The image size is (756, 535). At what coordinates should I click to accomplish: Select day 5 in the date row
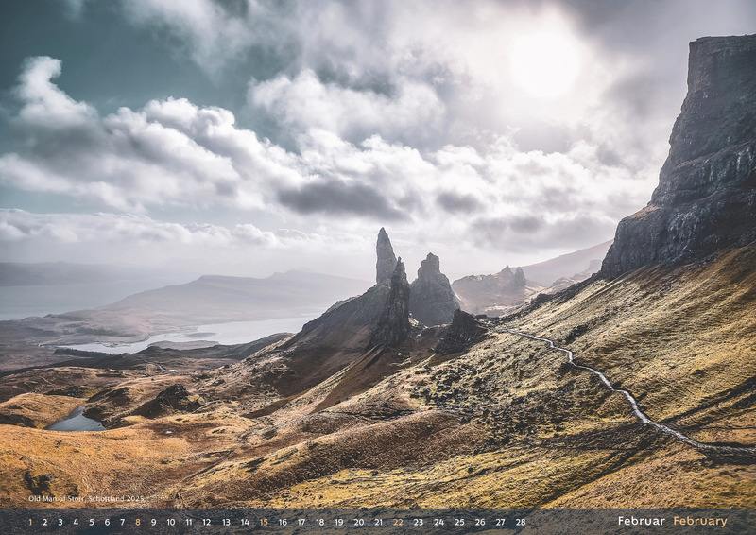pos(91,522)
